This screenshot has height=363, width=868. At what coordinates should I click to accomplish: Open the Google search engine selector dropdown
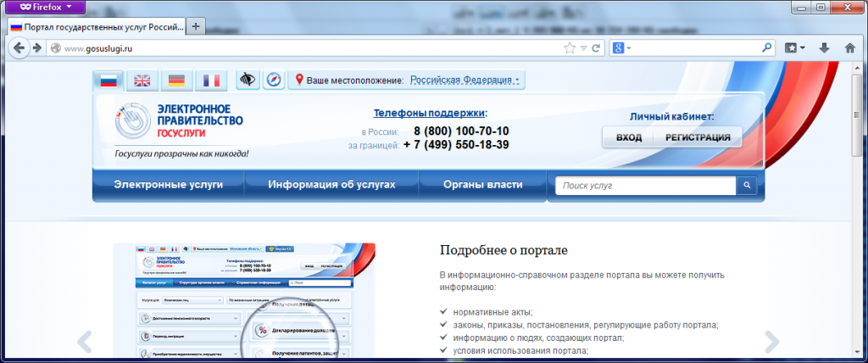622,48
